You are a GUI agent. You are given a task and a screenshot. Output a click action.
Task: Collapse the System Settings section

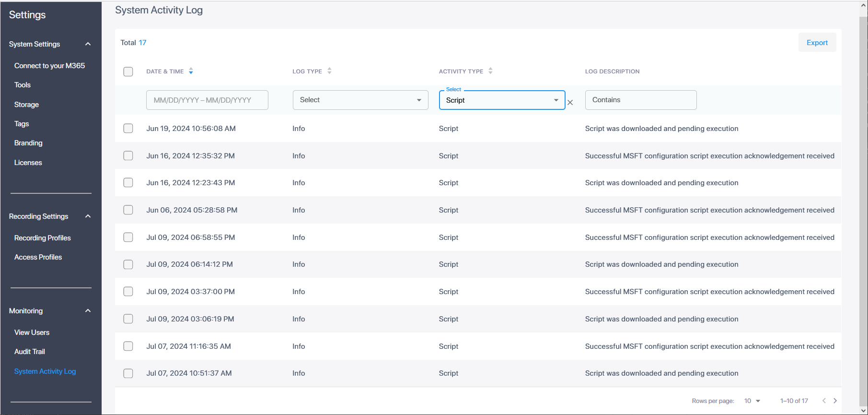point(88,44)
